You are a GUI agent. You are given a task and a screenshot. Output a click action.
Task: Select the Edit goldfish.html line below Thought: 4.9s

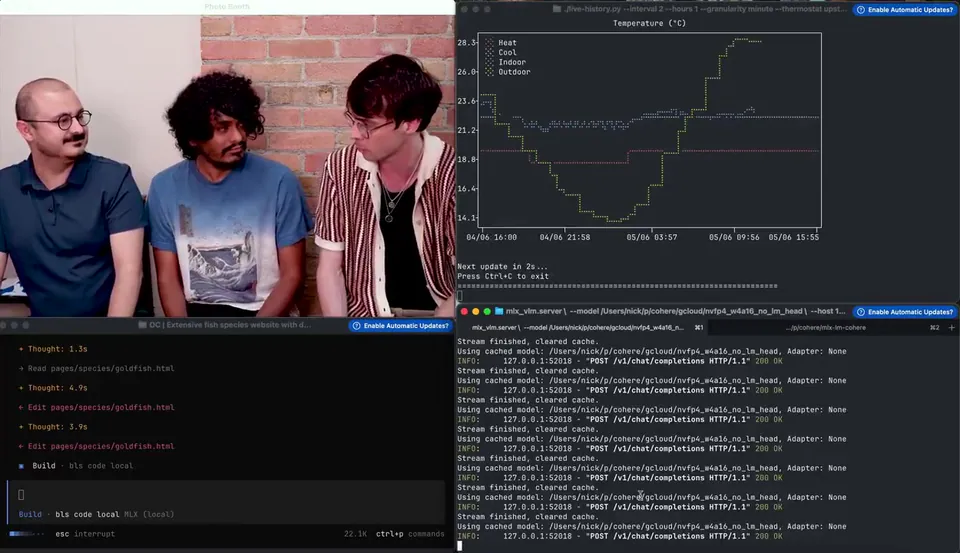(97, 407)
